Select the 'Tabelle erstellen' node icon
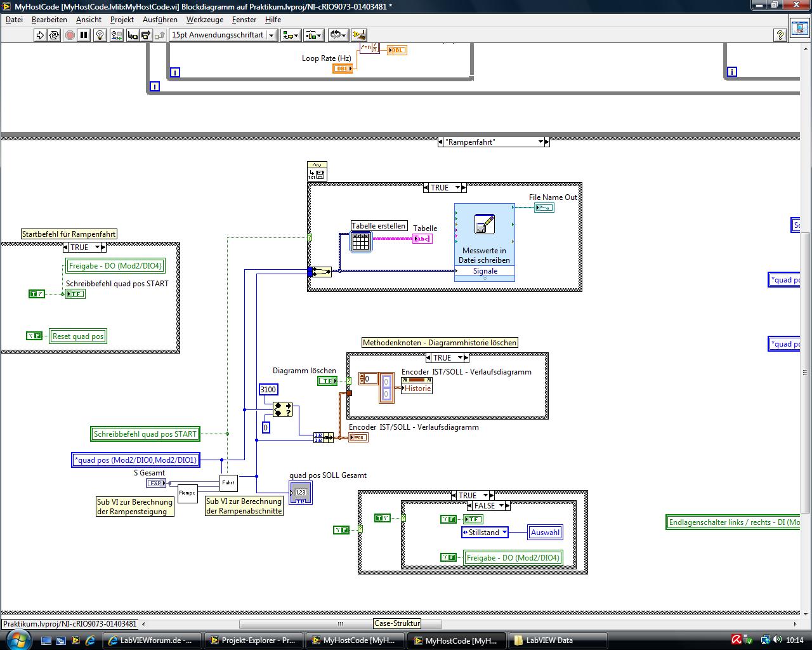Screen dimensions: 812x650 pyautogui.click(x=360, y=241)
